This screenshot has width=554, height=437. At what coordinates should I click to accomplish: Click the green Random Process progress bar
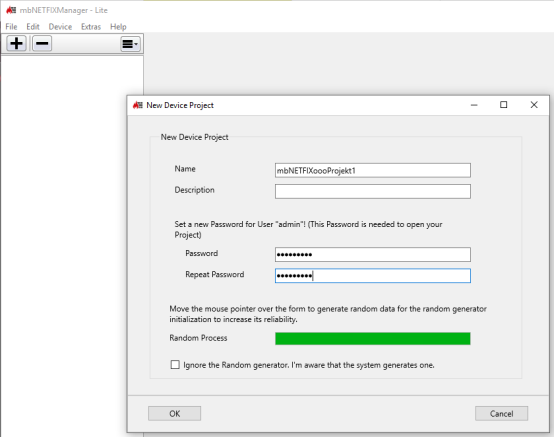pyautogui.click(x=373, y=338)
